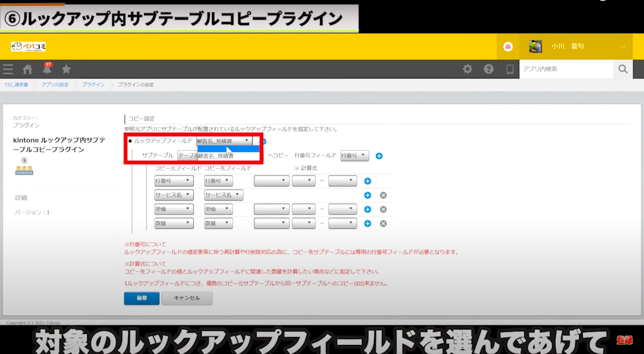Click the star favorites icon
The width and height of the screenshot is (644, 354).
(66, 69)
